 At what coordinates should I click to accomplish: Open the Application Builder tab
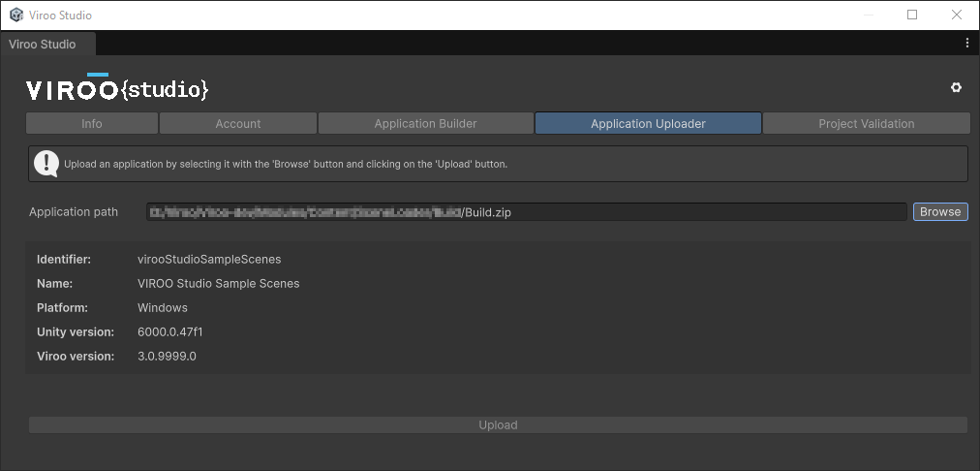(x=426, y=123)
